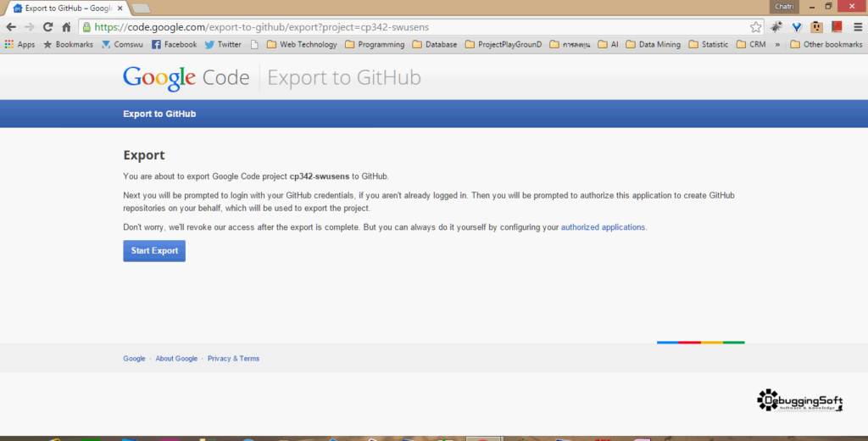The image size is (868, 441).
Task: Bookmark this page with the star
Action: (755, 27)
